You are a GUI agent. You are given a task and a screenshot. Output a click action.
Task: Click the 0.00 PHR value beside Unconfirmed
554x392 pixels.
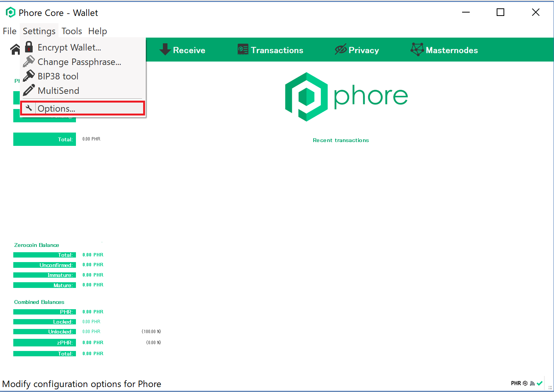[x=93, y=265]
